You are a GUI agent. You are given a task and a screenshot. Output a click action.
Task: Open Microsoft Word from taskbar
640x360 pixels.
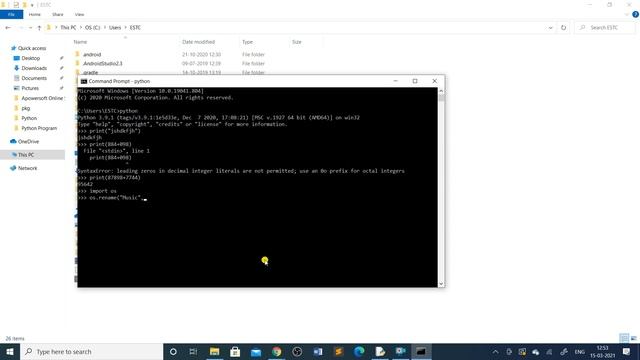[x=318, y=351]
